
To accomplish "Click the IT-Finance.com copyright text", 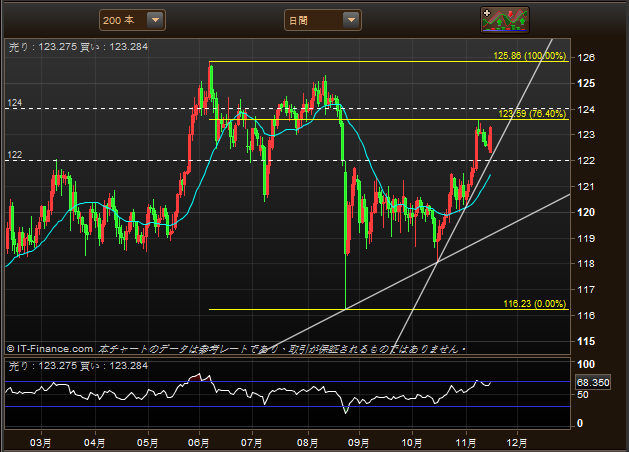I will pos(50,349).
